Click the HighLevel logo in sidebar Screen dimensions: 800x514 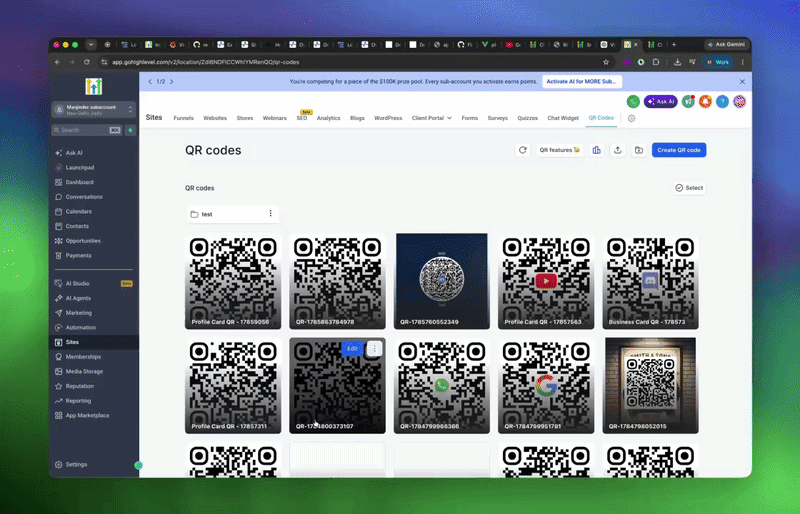93,86
